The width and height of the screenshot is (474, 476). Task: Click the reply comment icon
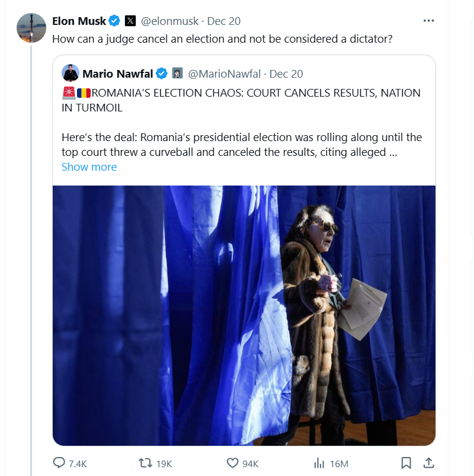pyautogui.click(x=60, y=463)
